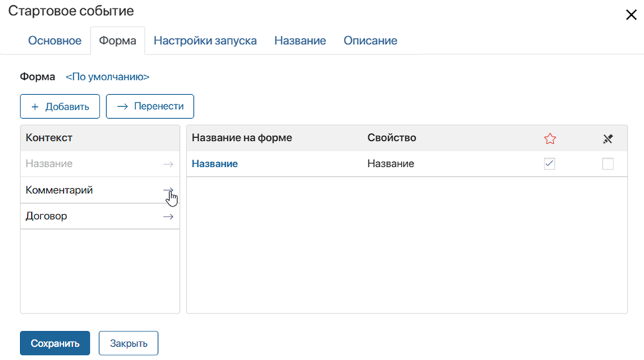
Task: Move Договор to form with arrow
Action: point(168,217)
